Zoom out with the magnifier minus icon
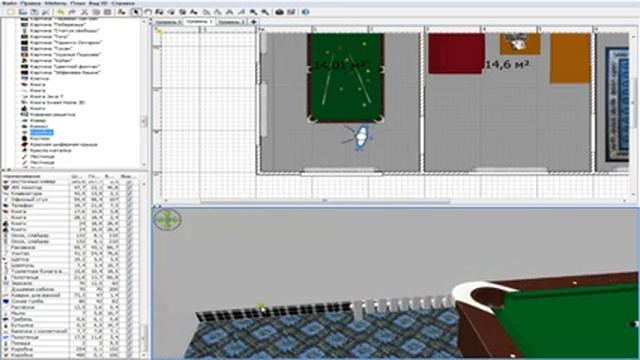 tap(265, 12)
